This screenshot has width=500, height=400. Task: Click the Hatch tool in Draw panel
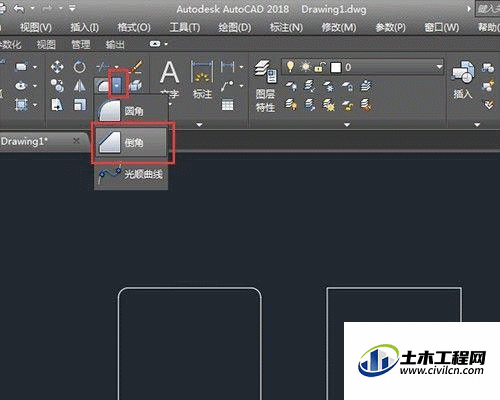click(21, 105)
